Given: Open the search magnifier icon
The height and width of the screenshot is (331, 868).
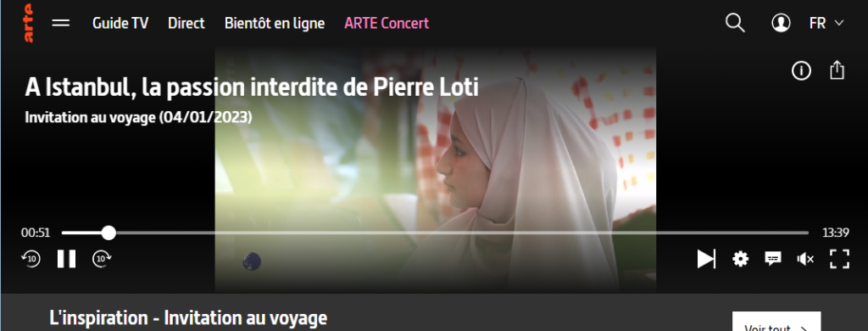Looking at the screenshot, I should click(735, 23).
